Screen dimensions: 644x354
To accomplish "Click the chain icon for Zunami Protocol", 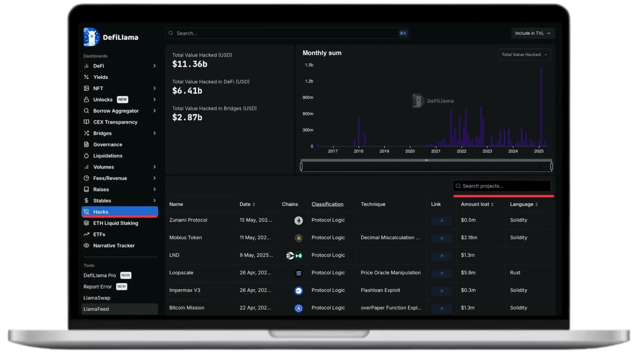I will click(298, 221).
